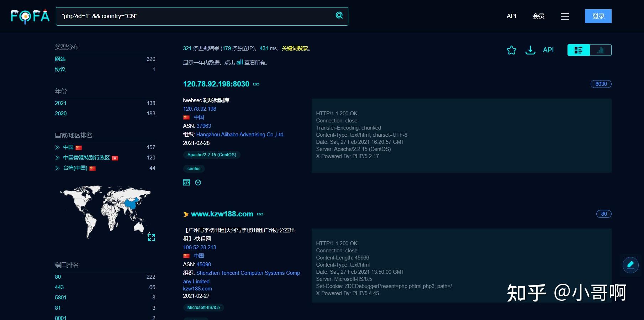Click China flag in country ranking
Screen dimensions: 644x320
coord(79,148)
